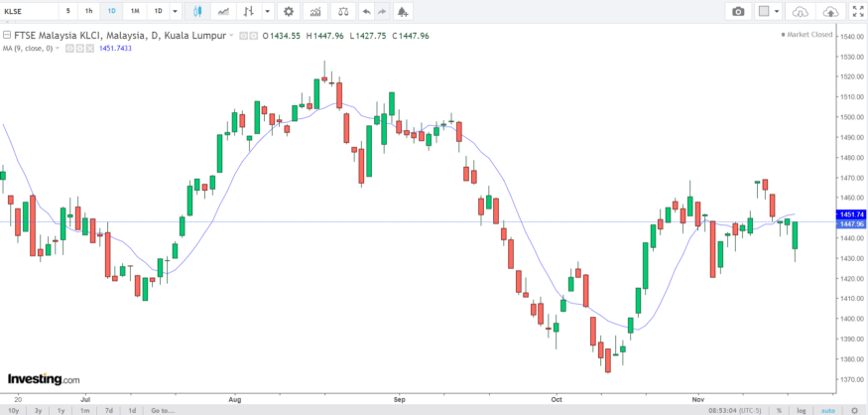Image resolution: width=868 pixels, height=415 pixels.
Task: Open the layout selector dropdown
Action: point(769,11)
